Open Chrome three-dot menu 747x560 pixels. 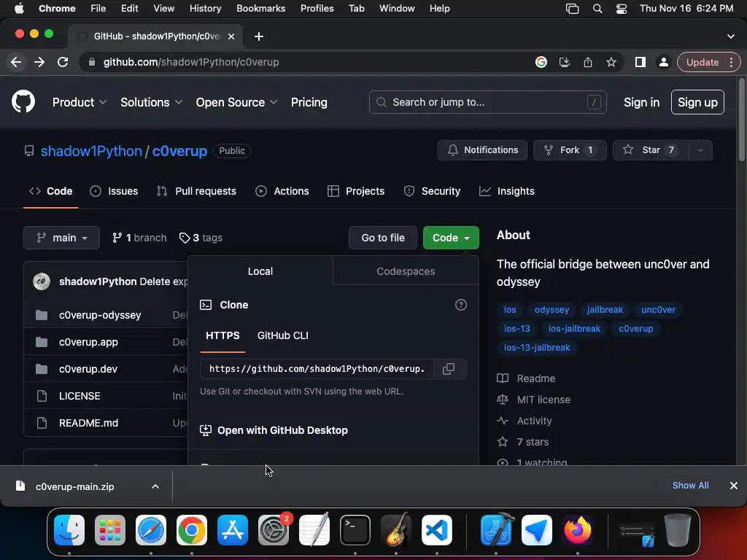pos(731,63)
